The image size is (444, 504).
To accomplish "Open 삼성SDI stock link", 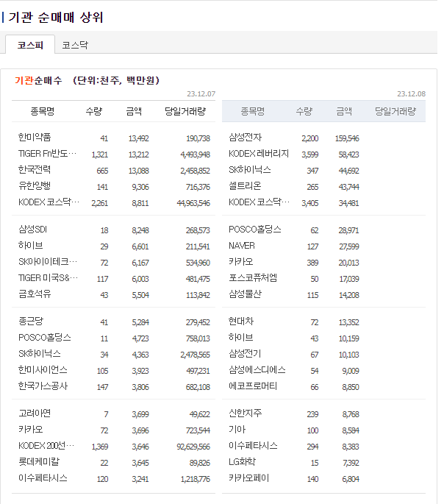I will pos(33,229).
